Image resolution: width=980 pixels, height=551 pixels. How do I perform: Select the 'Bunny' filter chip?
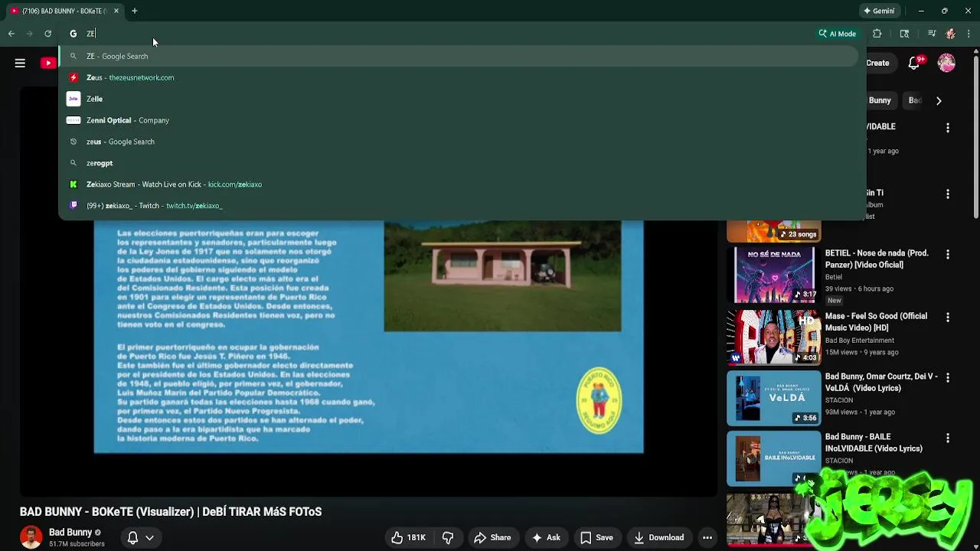(880, 100)
